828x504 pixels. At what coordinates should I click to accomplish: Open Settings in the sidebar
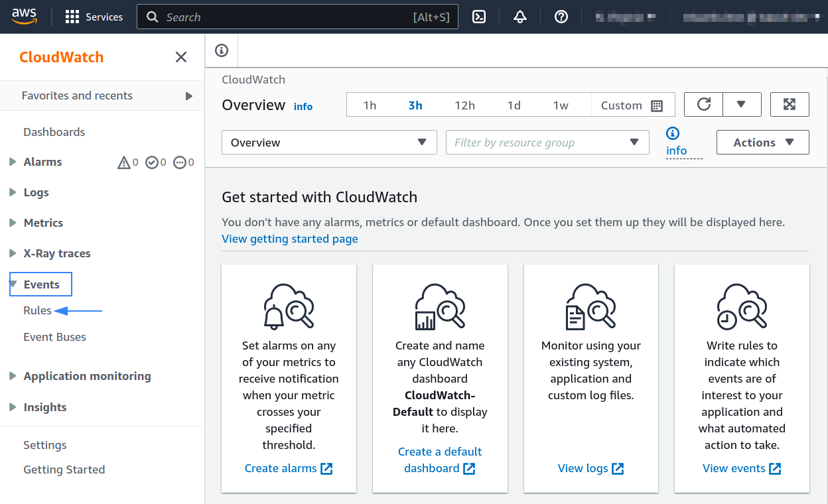pyautogui.click(x=45, y=445)
